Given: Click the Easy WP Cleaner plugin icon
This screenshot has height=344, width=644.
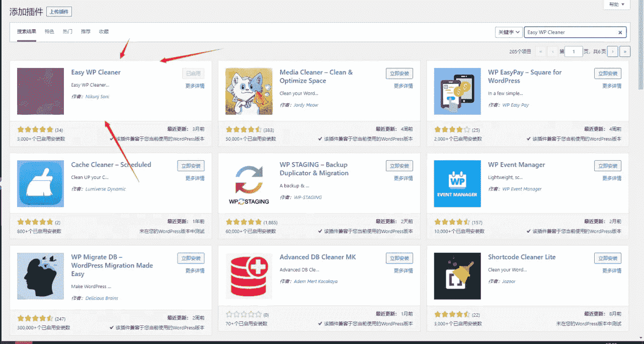Looking at the screenshot, I should click(40, 91).
